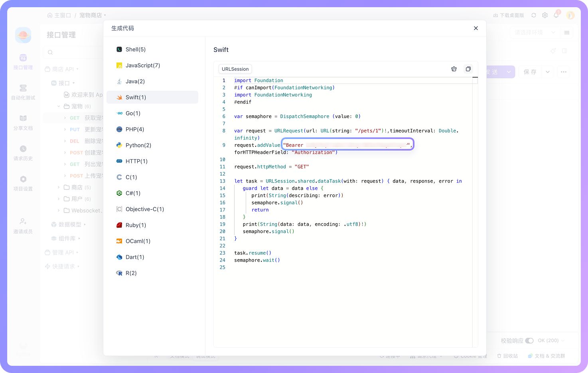This screenshot has height=373, width=588.
Task: Expand the 数据模型 section
Action: point(69,224)
